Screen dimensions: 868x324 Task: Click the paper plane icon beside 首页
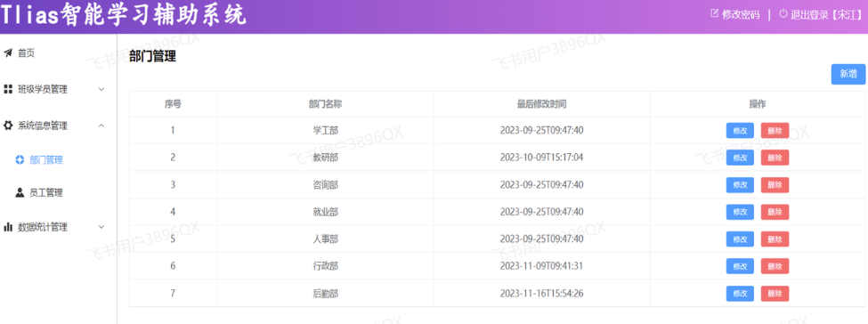point(8,53)
